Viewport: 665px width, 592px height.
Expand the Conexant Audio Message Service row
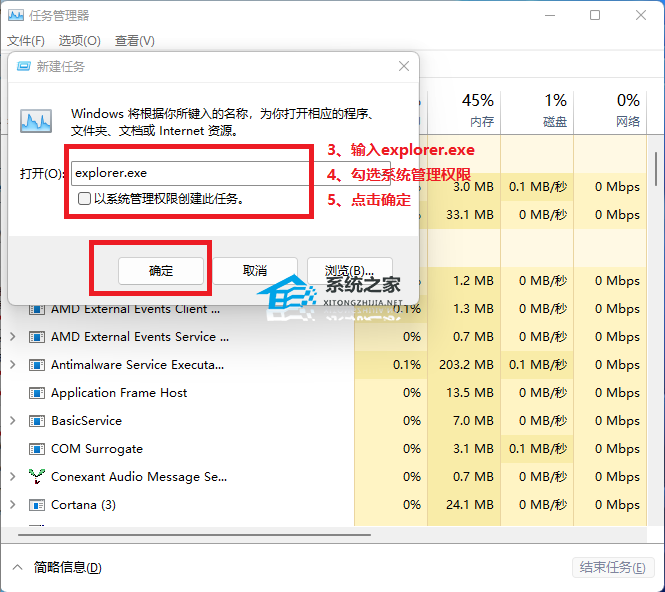(13, 477)
